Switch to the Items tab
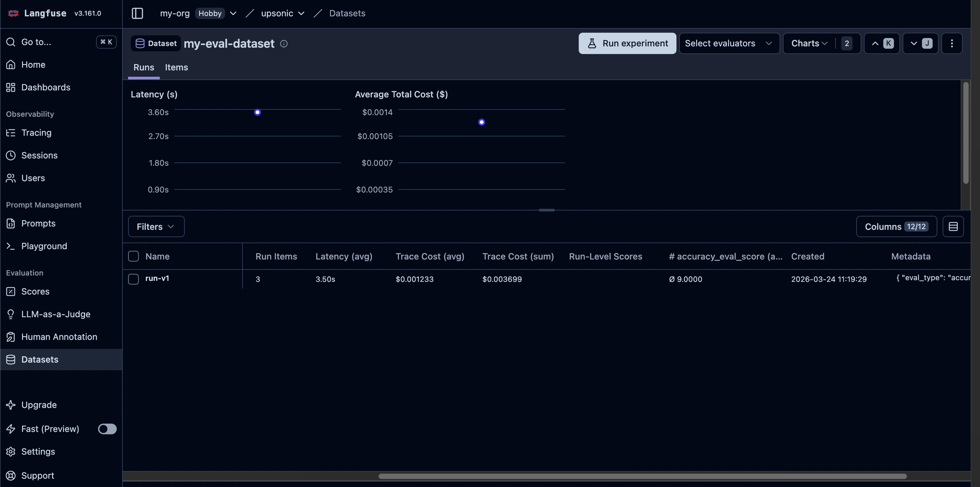 click(176, 67)
